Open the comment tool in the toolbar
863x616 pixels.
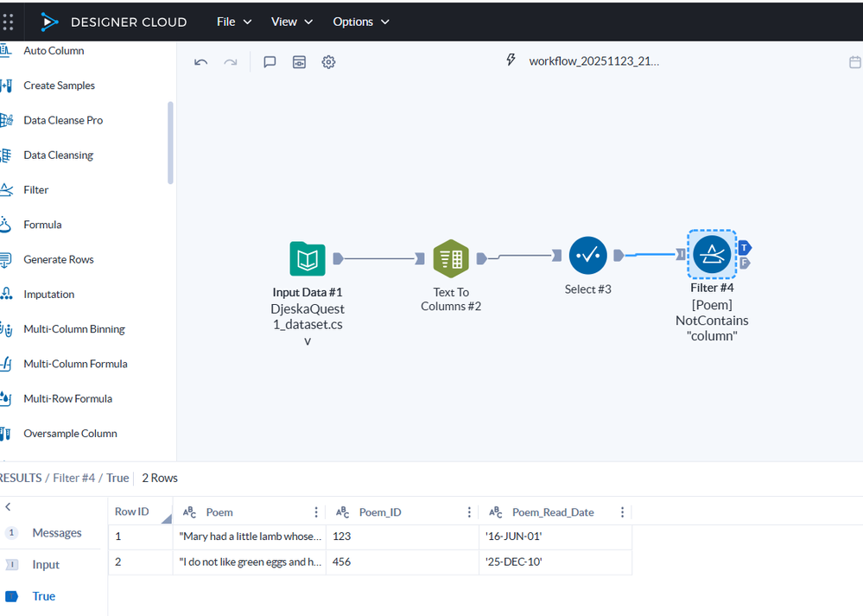tap(270, 61)
